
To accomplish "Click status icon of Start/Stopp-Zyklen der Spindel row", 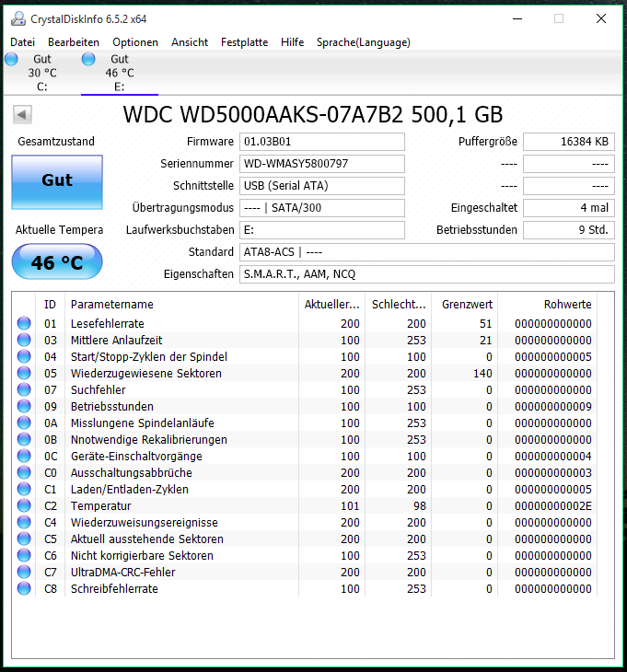I will 24,356.
